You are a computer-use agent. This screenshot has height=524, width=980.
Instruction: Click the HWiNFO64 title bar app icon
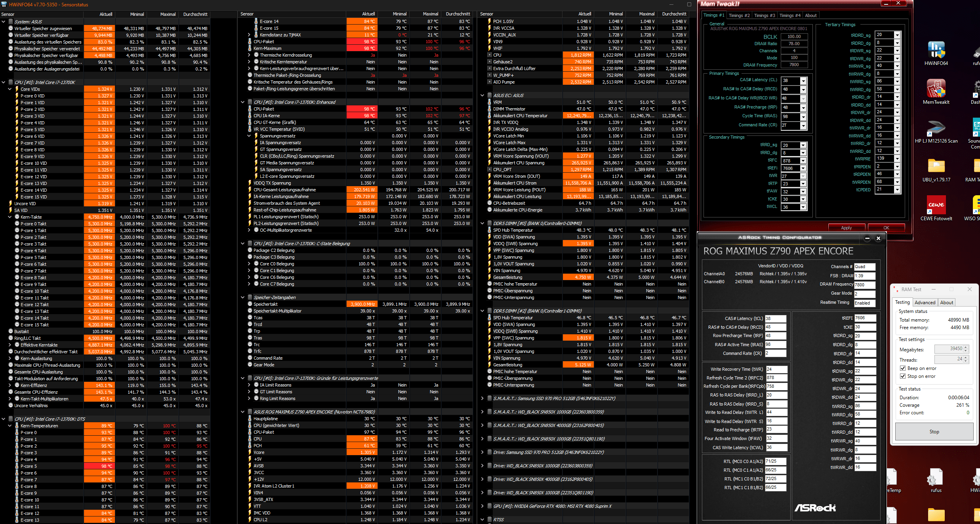pyautogui.click(x=4, y=4)
